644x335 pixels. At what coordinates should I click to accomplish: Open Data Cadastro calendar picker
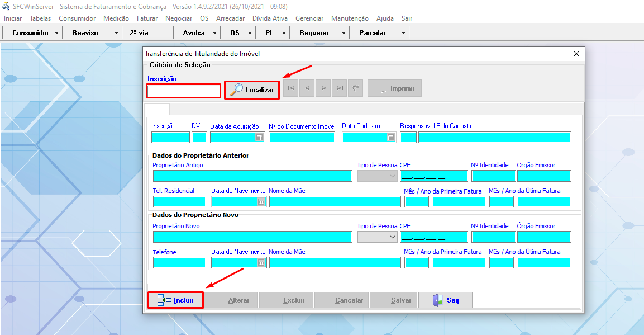390,138
